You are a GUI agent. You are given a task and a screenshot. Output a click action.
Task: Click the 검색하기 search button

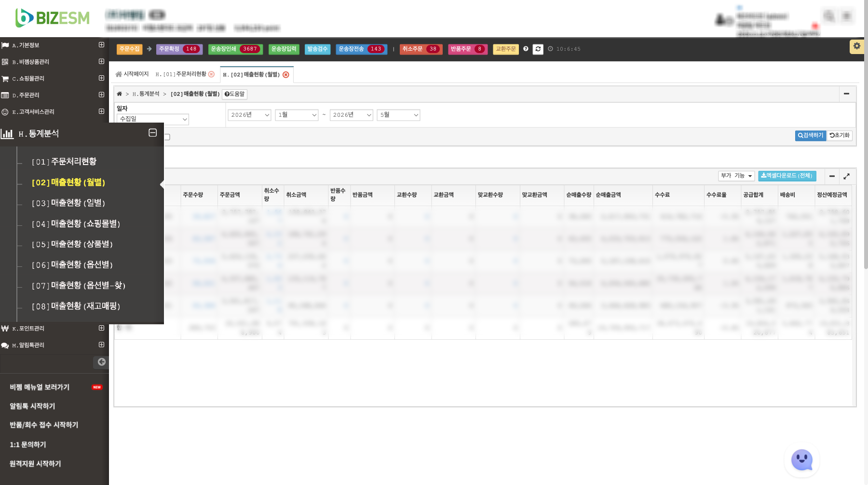811,136
